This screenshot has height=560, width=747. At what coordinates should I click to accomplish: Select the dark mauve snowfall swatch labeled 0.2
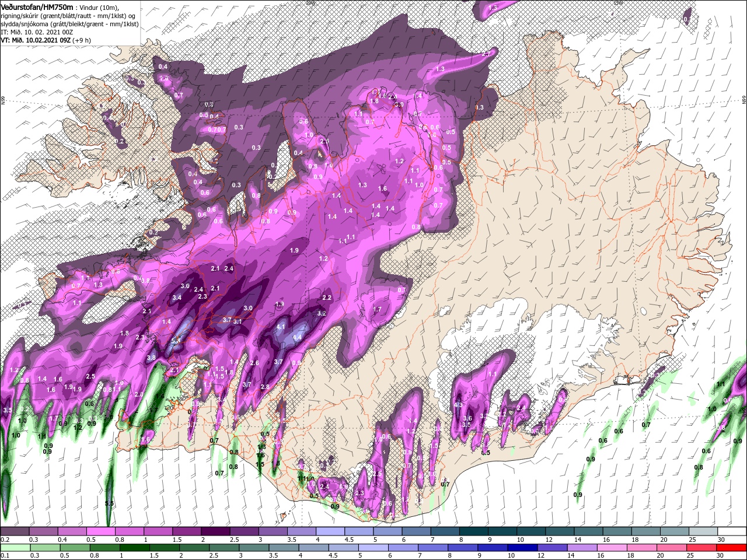pos(15,531)
